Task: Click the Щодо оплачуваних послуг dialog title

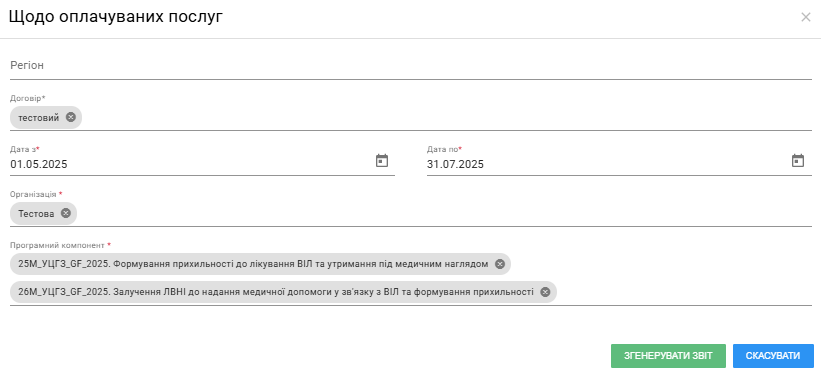Action: (x=116, y=17)
